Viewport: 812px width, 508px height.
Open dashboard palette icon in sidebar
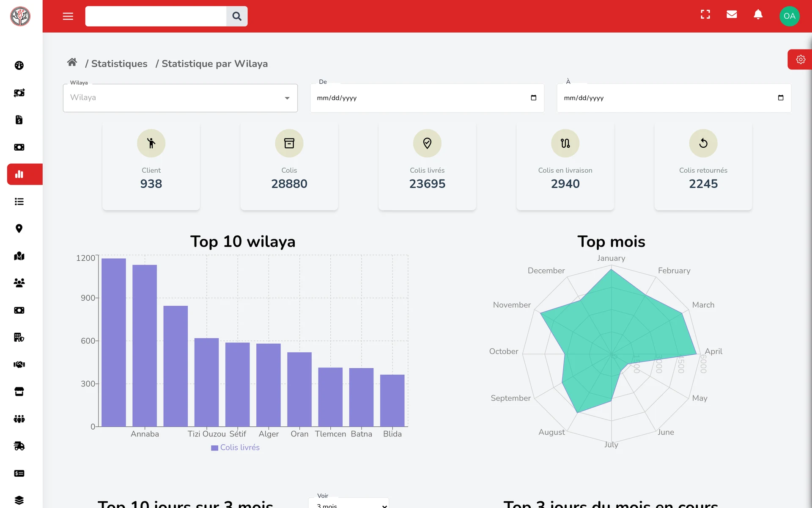click(x=19, y=66)
